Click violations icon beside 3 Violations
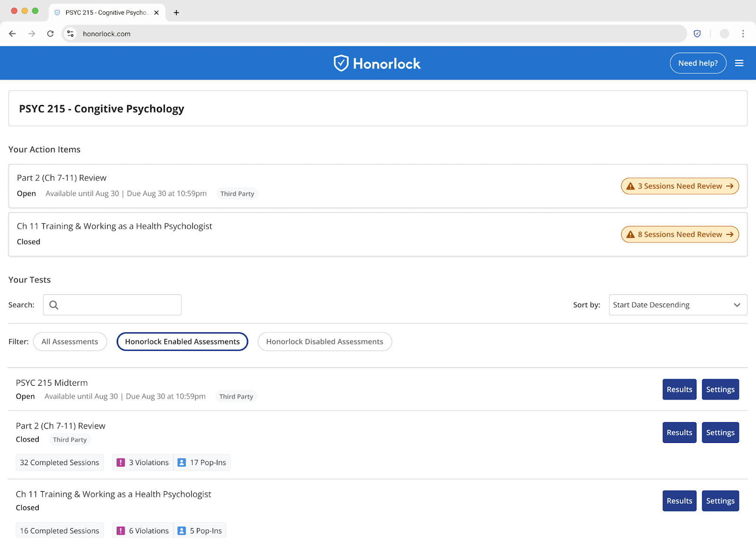The image size is (756, 538). (121, 462)
